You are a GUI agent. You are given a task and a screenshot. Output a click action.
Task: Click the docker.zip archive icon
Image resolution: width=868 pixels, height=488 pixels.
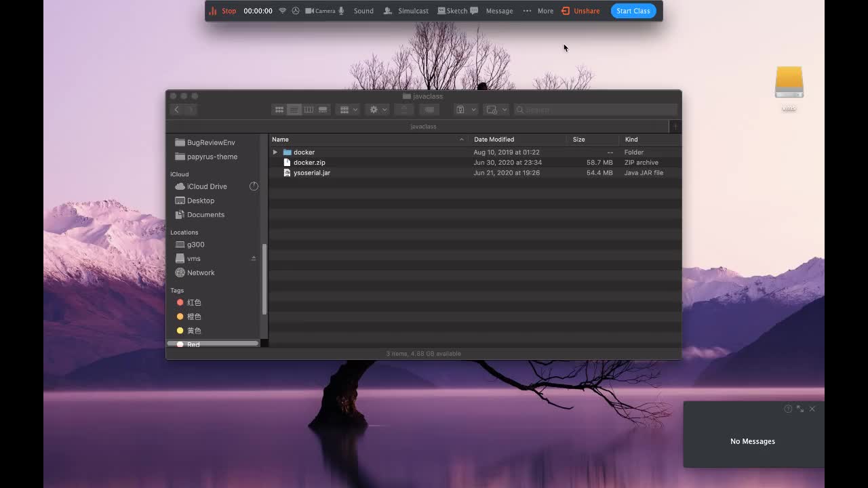point(287,163)
